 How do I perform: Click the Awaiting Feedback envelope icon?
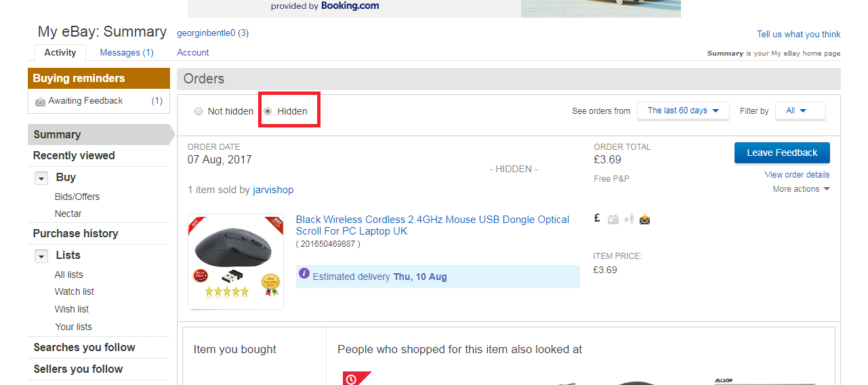click(41, 102)
